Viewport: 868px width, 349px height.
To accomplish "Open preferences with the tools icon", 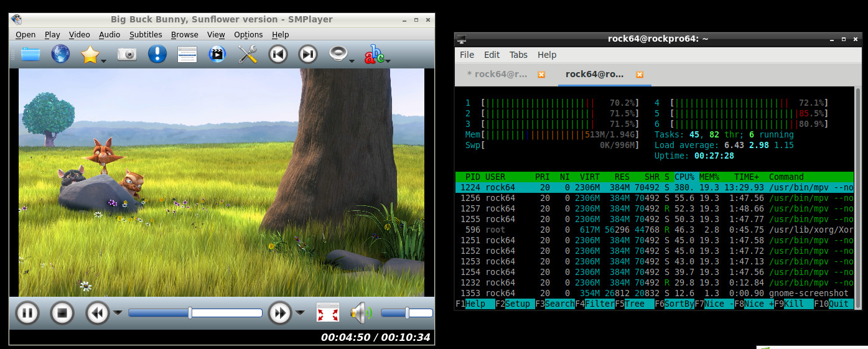I will point(248,54).
